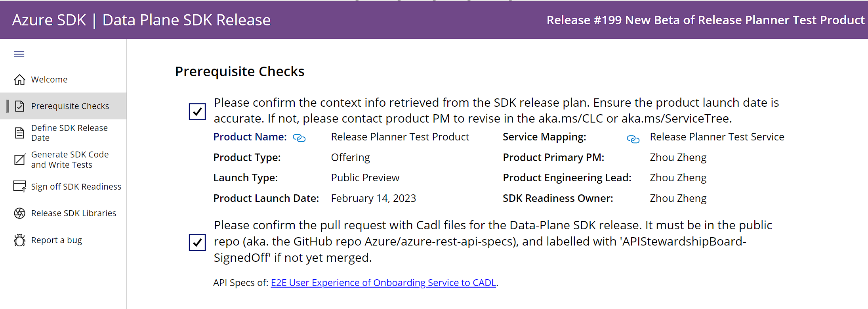Select the Prerequisite Checks checklist icon
Viewport: 868px width, 309px height.
tap(19, 106)
